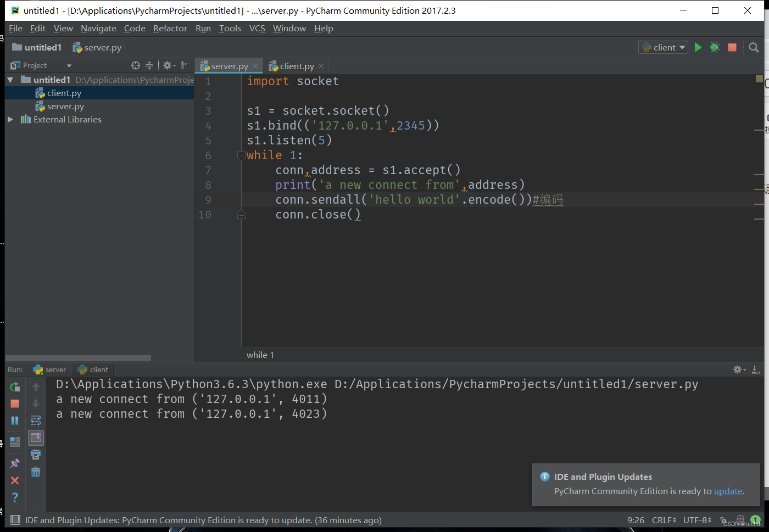Close the Run tab with red X
Image resolution: width=769 pixels, height=532 pixels.
[x=15, y=480]
